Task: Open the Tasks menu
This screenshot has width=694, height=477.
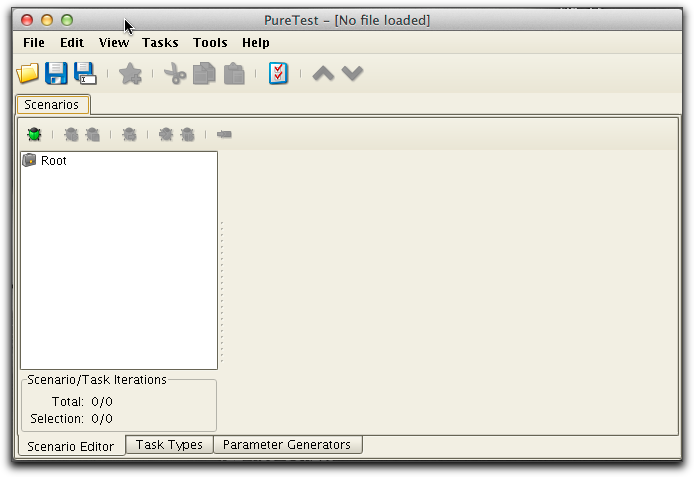Action: [x=160, y=42]
